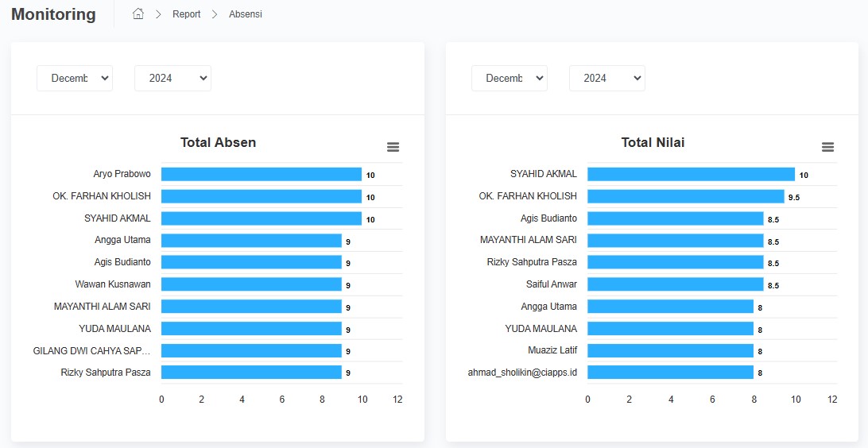Image resolution: width=868 pixels, height=448 pixels.
Task: Click ahmad_sholikin@ciapps.id bar in Total Nilai
Action: [x=670, y=373]
